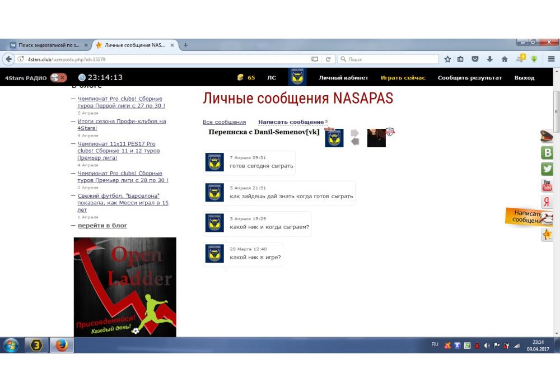Open Firefox hamburger menu

[x=551, y=59]
